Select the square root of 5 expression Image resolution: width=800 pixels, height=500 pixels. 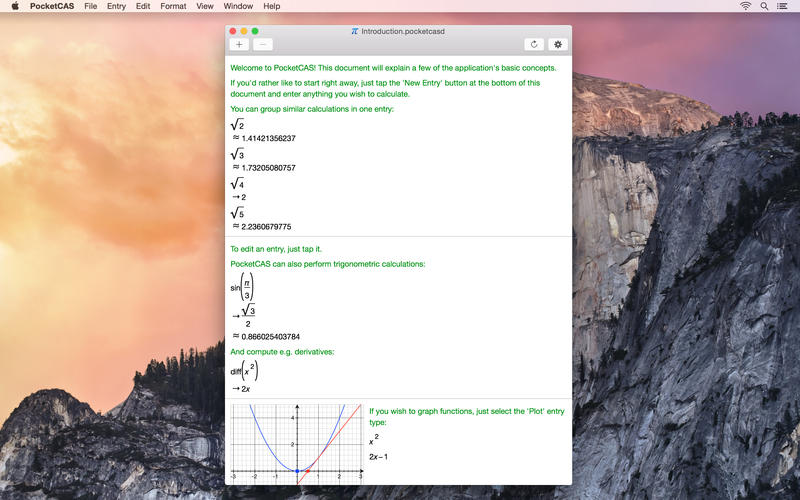pyautogui.click(x=237, y=212)
